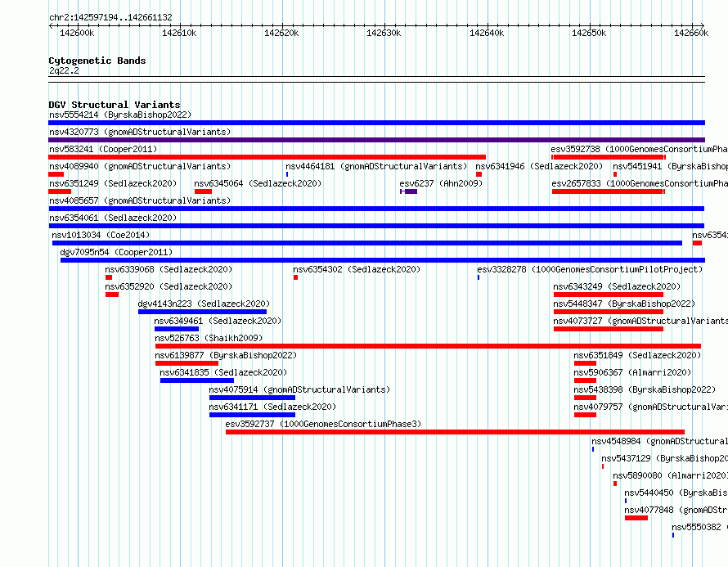Open variant nsv6349461 (Sedlazeck2020)
The image size is (728, 567).
click(x=218, y=321)
